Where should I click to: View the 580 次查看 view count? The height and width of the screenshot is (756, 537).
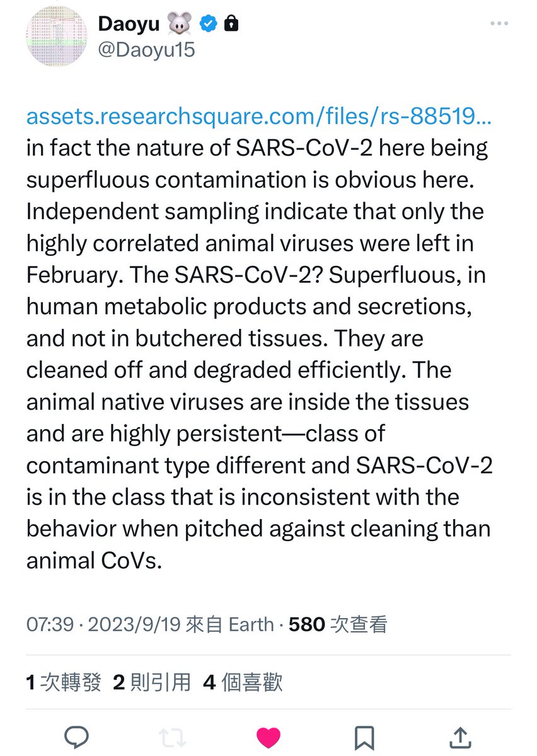pos(337,624)
